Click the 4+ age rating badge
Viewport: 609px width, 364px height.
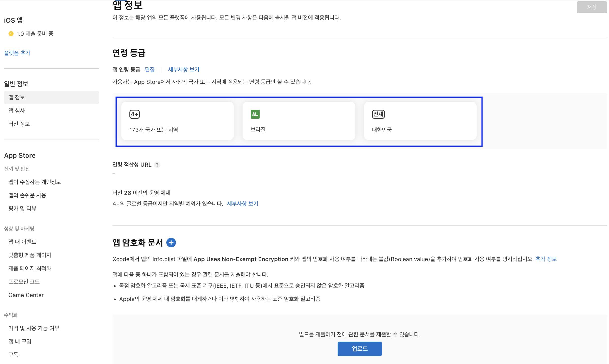[x=134, y=114]
